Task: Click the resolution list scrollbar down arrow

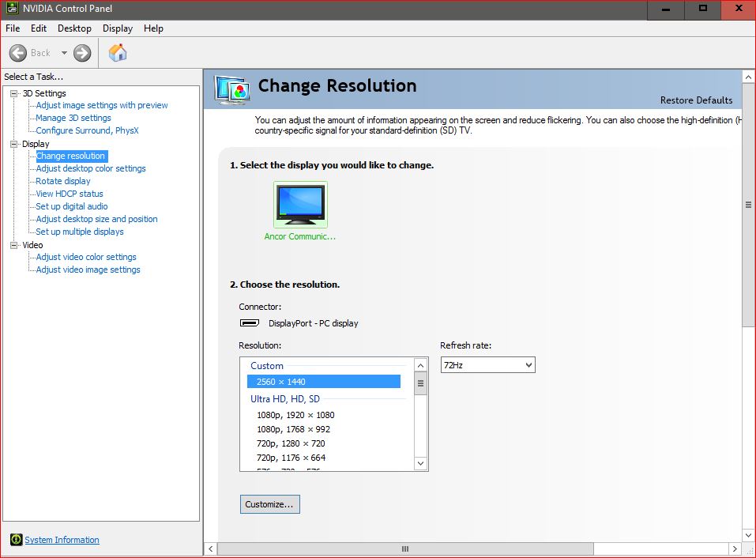Action: [420, 463]
